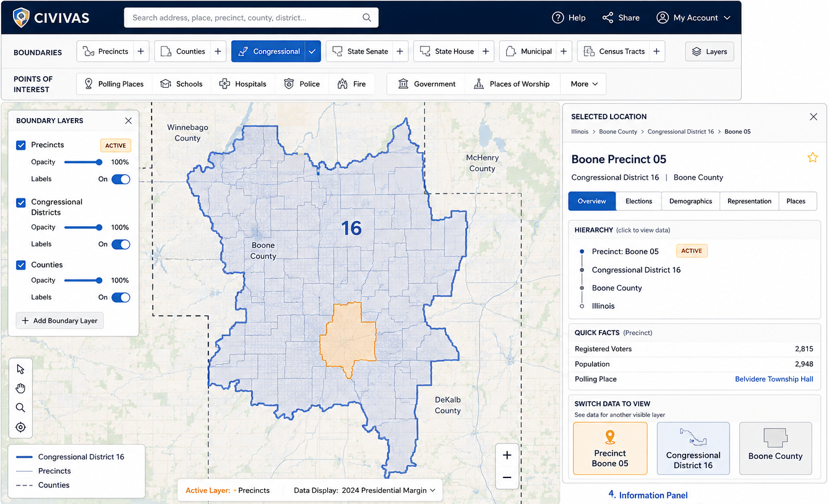Screen dimensions: 829x504
Task: Click Illinois in the hierarchy list
Action: pos(603,306)
